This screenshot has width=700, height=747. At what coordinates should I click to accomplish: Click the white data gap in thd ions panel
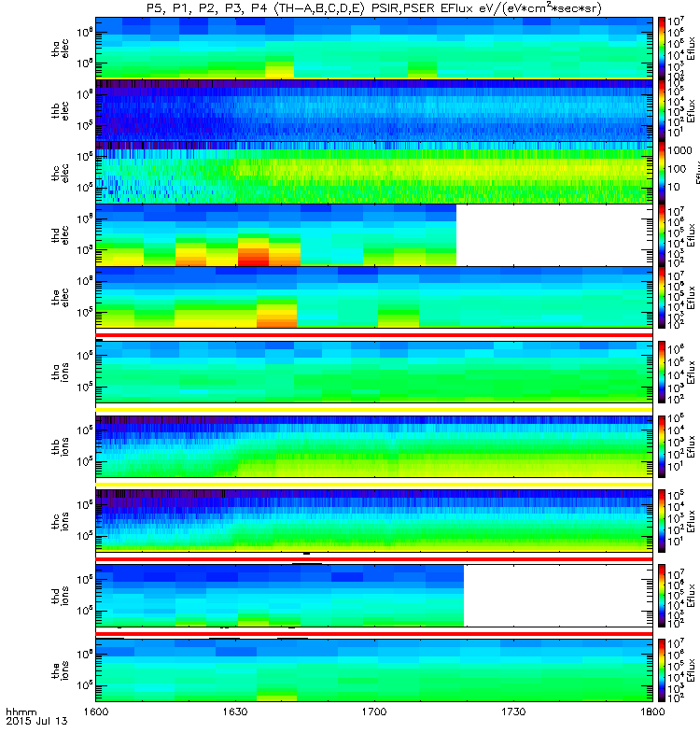coord(558,596)
